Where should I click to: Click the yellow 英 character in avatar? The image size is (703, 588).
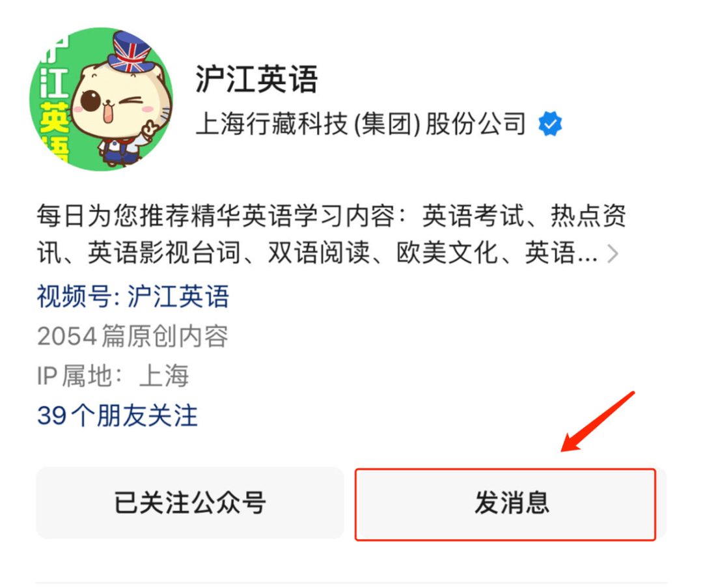coord(55,118)
